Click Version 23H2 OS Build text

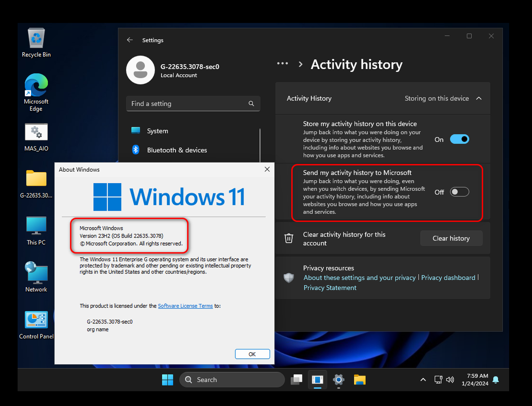coord(121,236)
